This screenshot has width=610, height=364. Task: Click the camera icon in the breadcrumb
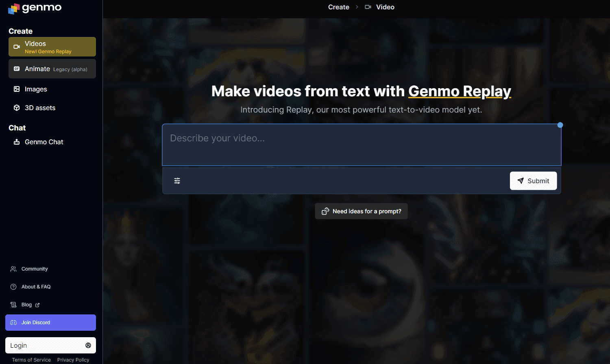point(368,7)
